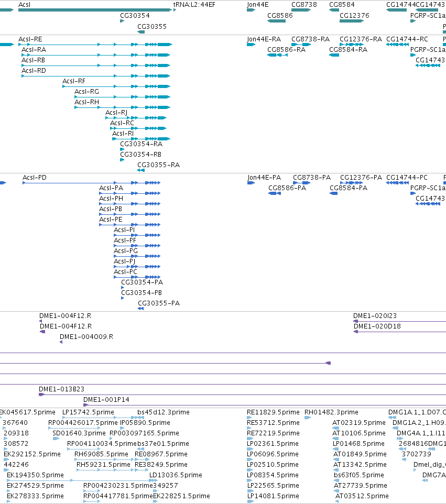This screenshot has height=504, width=446.
Task: Click the CG8586 gene label
Action: 280,15
